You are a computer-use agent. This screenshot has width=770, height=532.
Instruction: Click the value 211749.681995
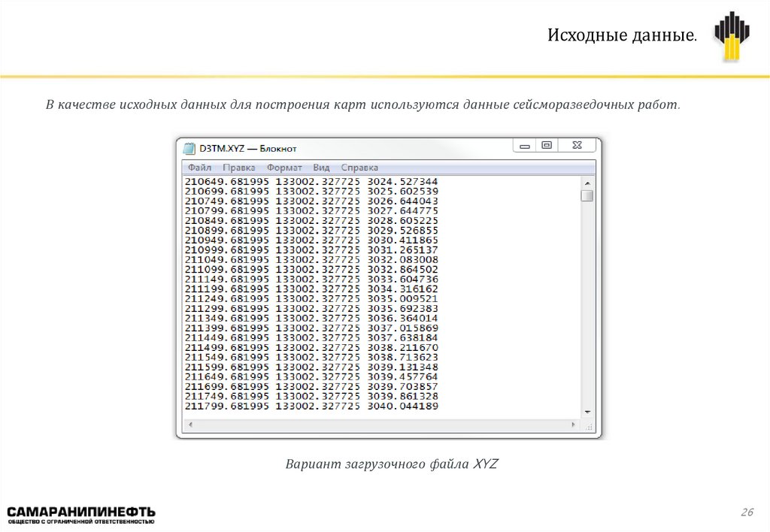pyautogui.click(x=227, y=397)
